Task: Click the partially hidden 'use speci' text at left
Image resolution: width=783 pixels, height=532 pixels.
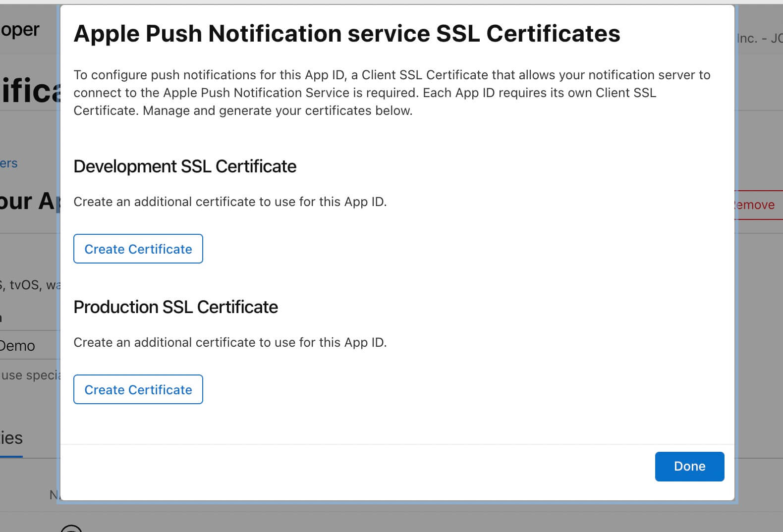Action: (x=31, y=375)
